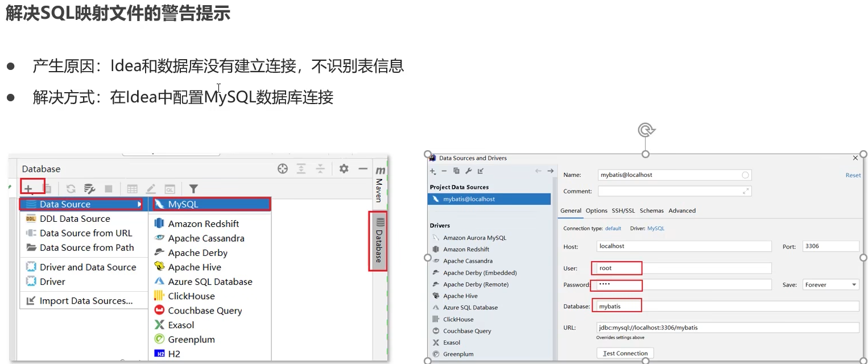This screenshot has height=364, width=868.
Task: Choose the standalone Driver menu entry
Action: [84, 282]
